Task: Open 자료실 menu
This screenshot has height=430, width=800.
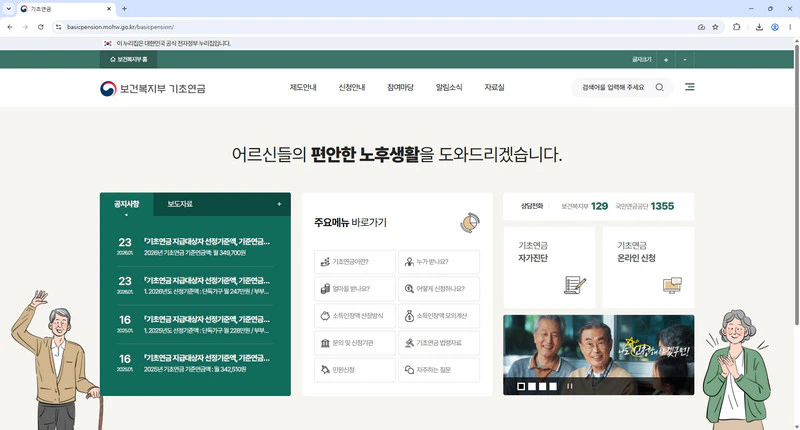Action: 494,87
